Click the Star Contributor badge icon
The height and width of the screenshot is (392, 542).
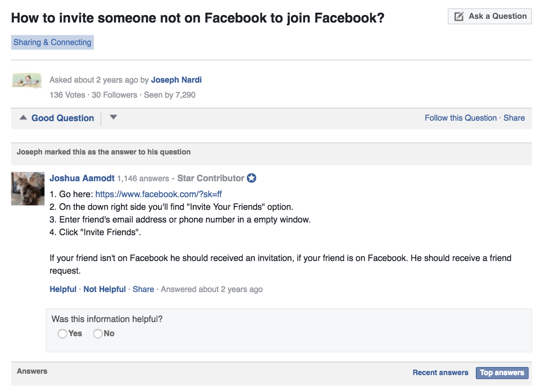pyautogui.click(x=252, y=178)
